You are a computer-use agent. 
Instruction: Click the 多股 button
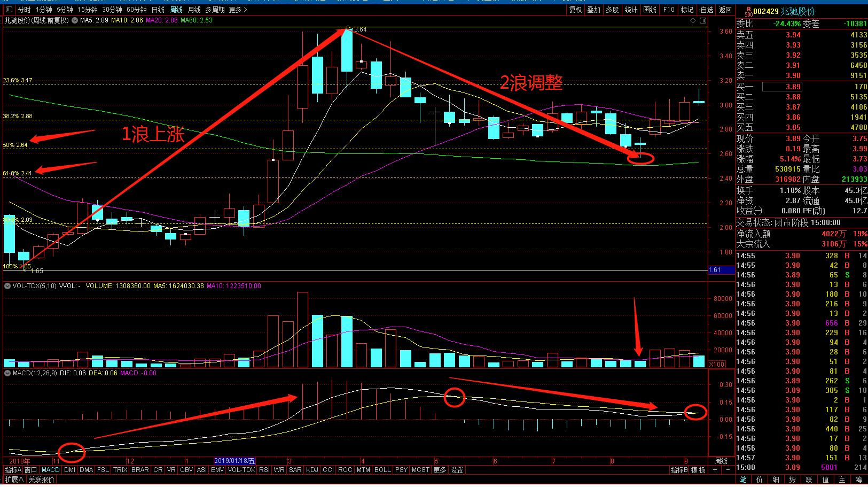pos(612,10)
